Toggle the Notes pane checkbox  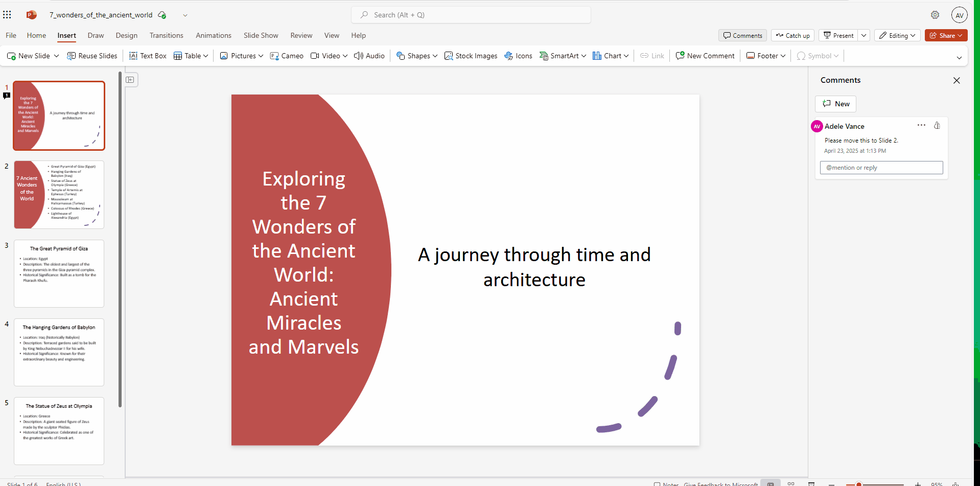point(657,483)
